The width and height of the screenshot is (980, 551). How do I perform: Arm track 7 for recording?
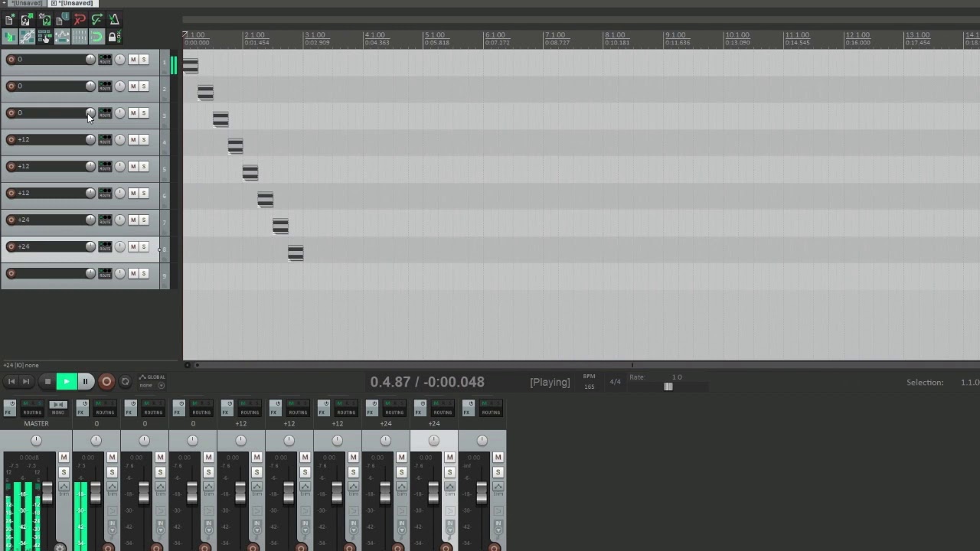click(11, 220)
